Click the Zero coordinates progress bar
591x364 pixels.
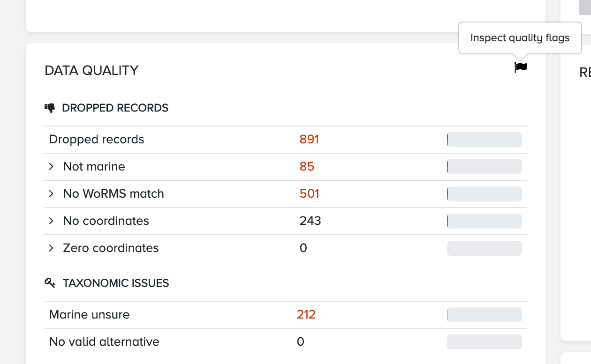click(x=485, y=248)
